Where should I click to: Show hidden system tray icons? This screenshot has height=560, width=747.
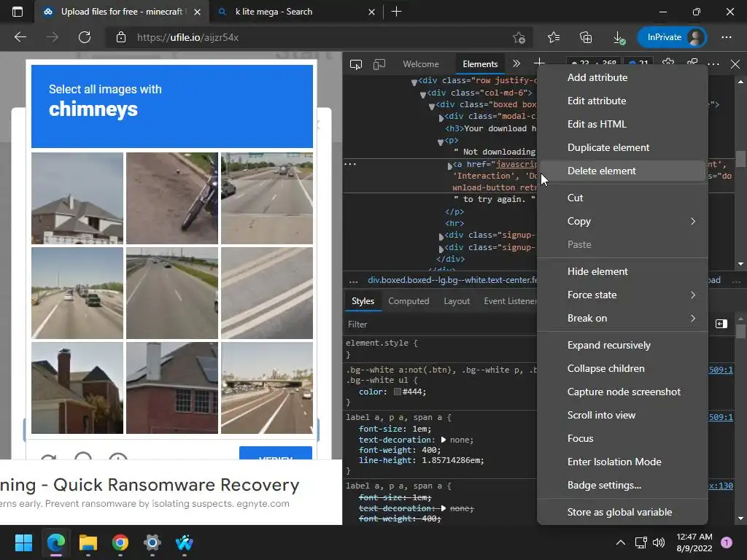(620, 542)
